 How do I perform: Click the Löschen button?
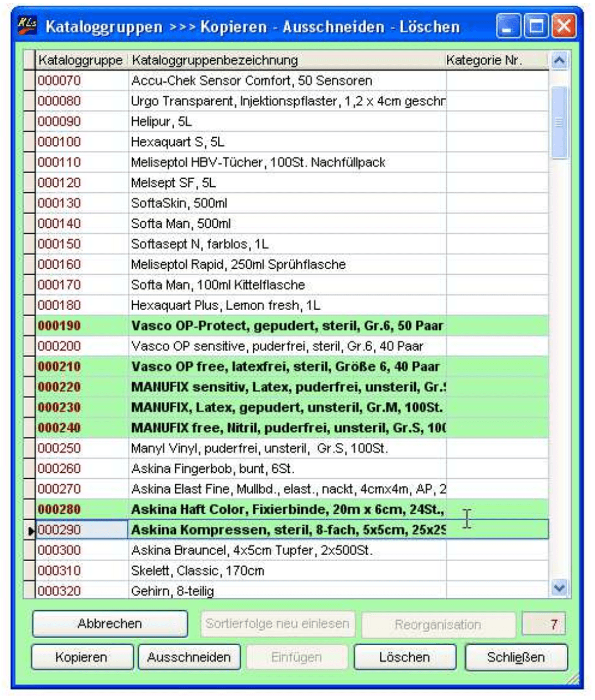(x=404, y=657)
